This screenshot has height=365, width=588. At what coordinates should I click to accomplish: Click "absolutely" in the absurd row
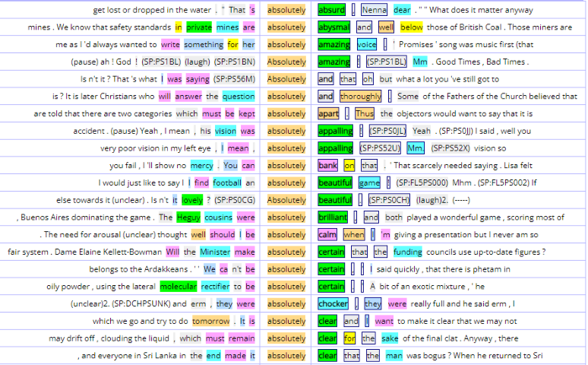click(x=286, y=10)
